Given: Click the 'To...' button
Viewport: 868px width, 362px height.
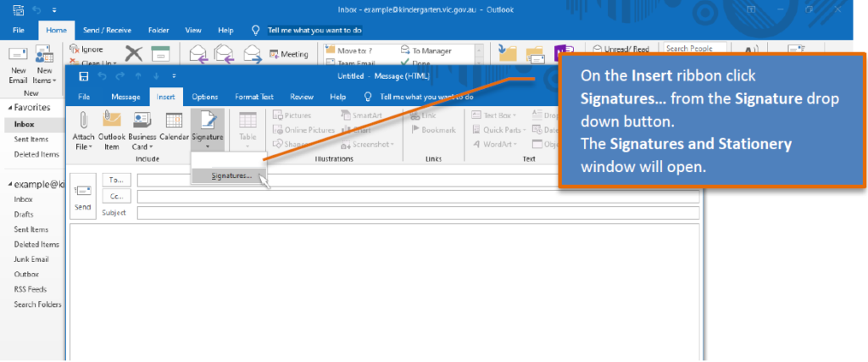Looking at the screenshot, I should (116, 181).
